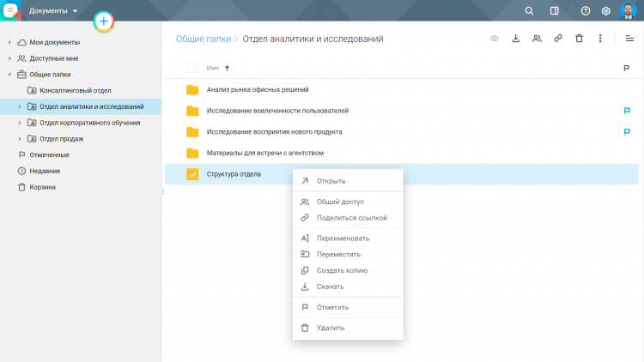644x362 pixels.
Task: Expand the Отдел продаж tree node
Action: (x=19, y=139)
